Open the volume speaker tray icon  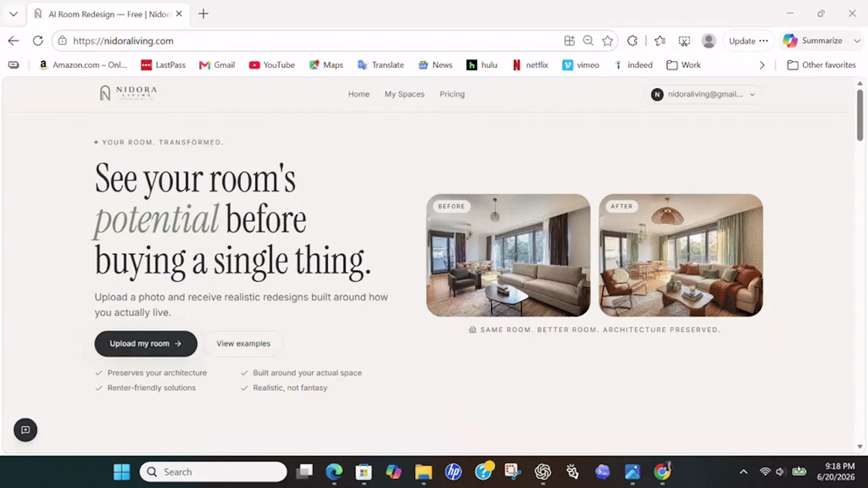[x=781, y=472]
